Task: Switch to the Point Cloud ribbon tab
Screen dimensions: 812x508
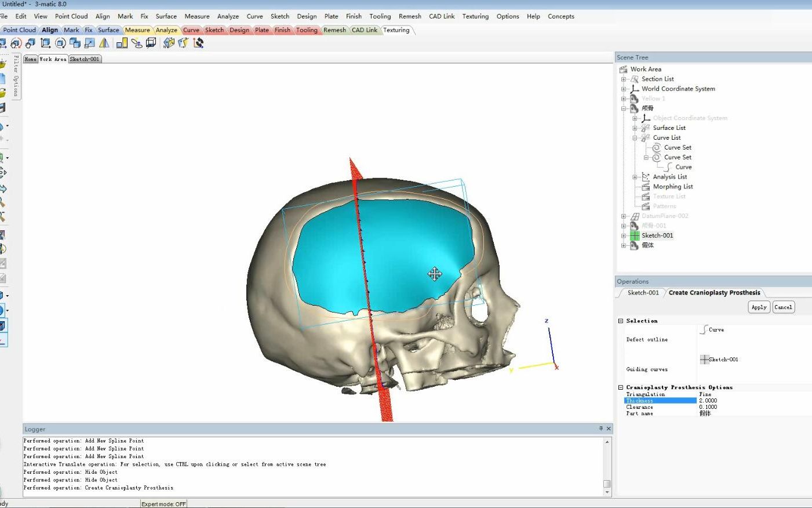Action: [19, 30]
